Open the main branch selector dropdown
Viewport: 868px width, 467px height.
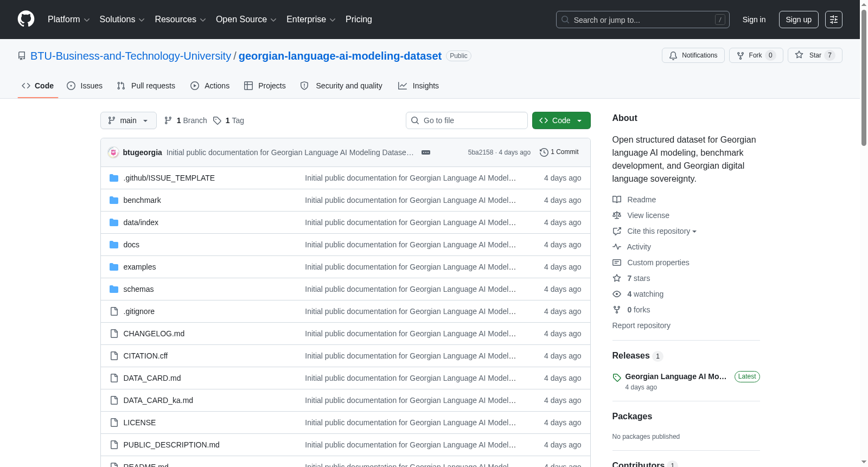[x=129, y=120]
